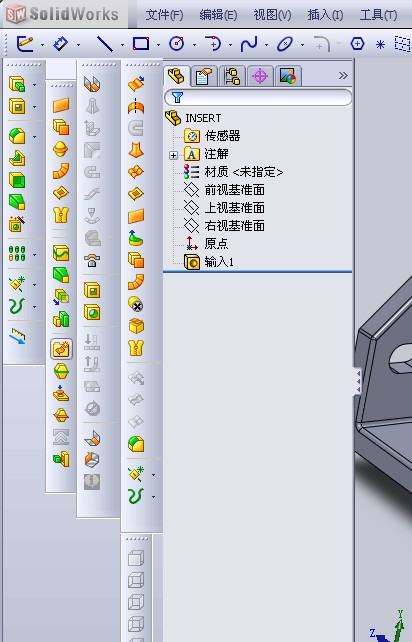Click the sheet metal Insert Bends icon
Viewport: 412px width, 642px height.
[92, 438]
